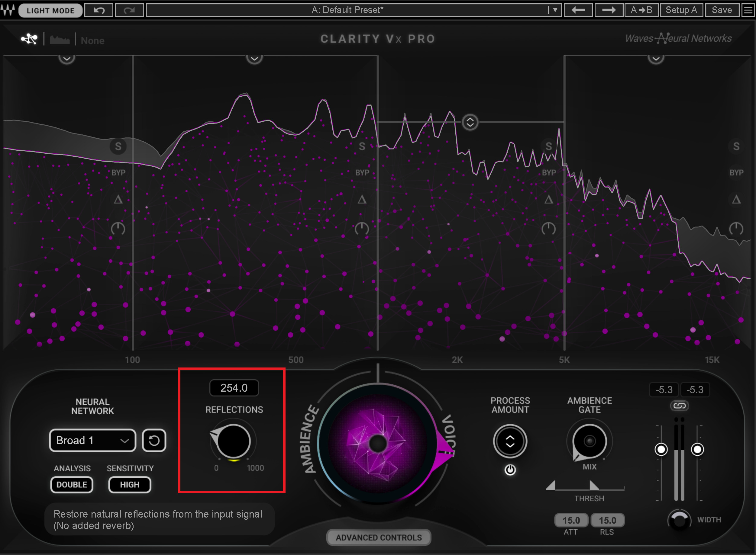Click the main Ambience/Voice center knob
This screenshot has width=756, height=555.
click(x=377, y=444)
